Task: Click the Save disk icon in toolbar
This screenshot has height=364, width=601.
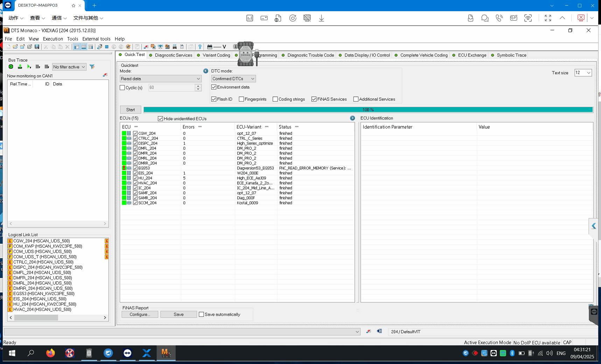Action: pos(37,47)
